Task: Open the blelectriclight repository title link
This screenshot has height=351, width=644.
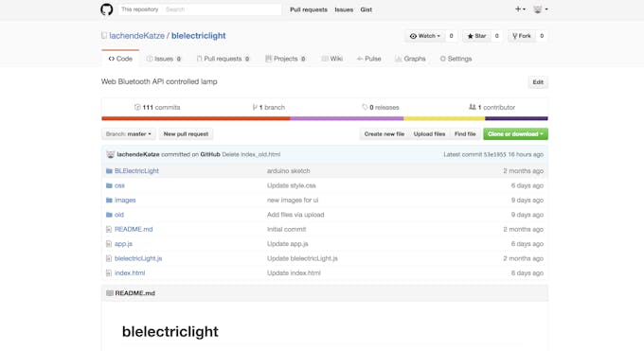Action: 198,36
